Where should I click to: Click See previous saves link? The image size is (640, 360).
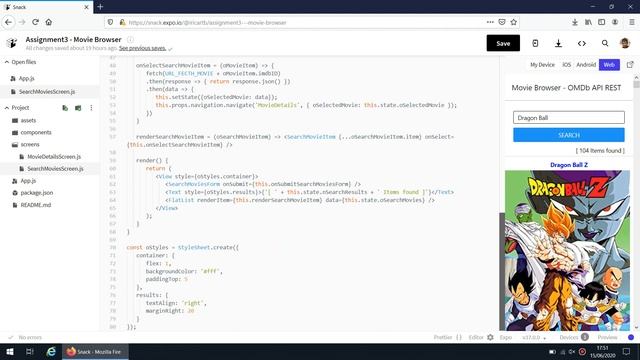point(142,48)
